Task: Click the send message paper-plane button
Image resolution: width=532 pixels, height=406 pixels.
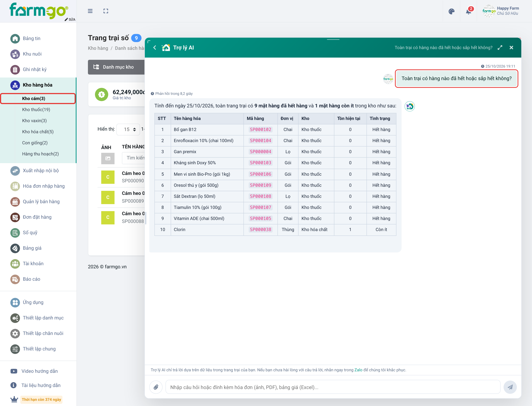Action: click(x=510, y=387)
